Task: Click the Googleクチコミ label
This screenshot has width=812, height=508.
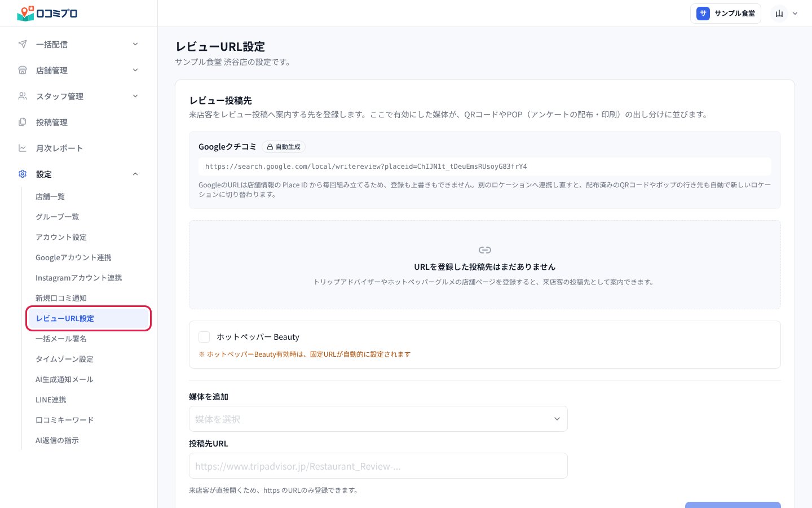Action: [227, 147]
